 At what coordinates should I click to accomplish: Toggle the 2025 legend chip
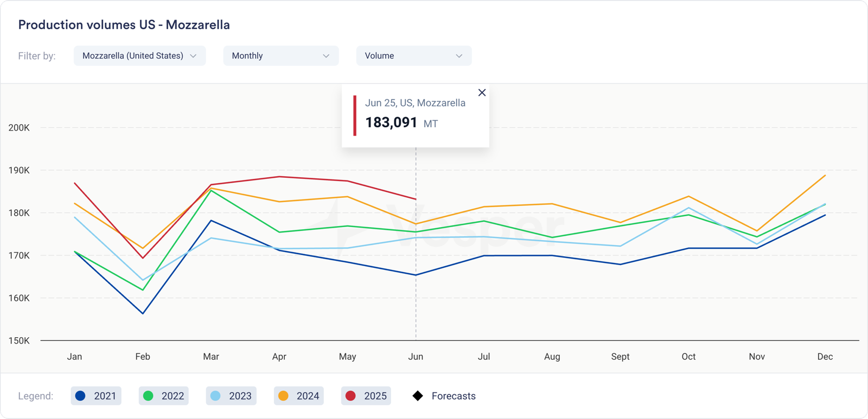(366, 396)
